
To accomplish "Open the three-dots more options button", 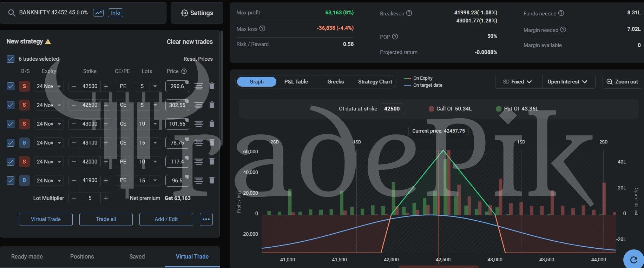I will (x=206, y=219).
